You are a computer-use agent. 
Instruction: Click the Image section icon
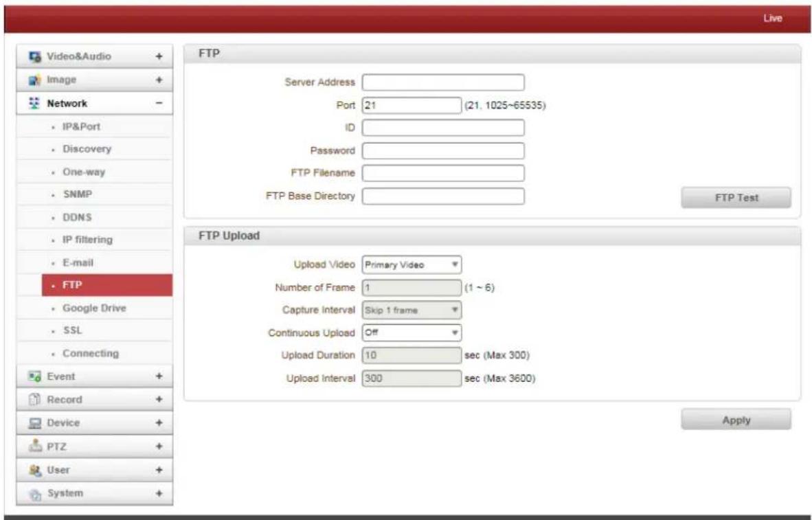[35, 80]
